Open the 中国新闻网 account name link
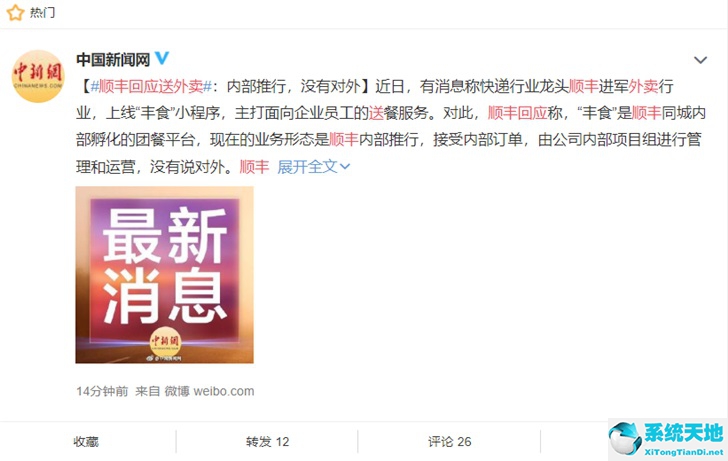Viewport: 728px width, 461px height. coord(113,59)
